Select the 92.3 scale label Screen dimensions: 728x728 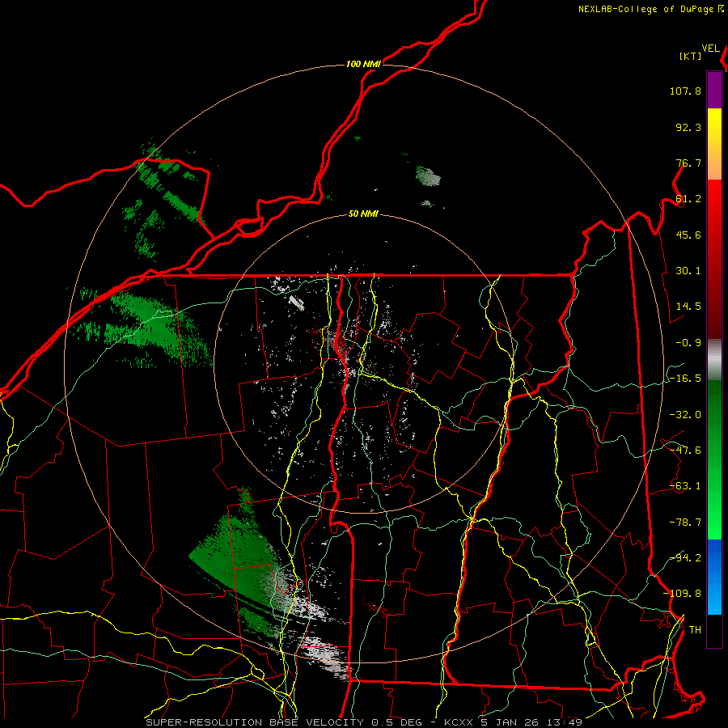[x=688, y=127]
